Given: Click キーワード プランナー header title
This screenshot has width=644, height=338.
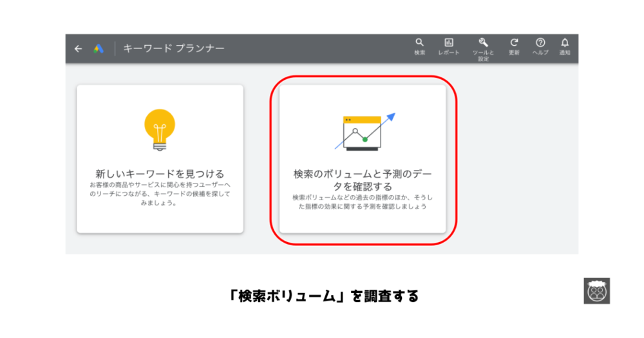Looking at the screenshot, I should click(174, 48).
